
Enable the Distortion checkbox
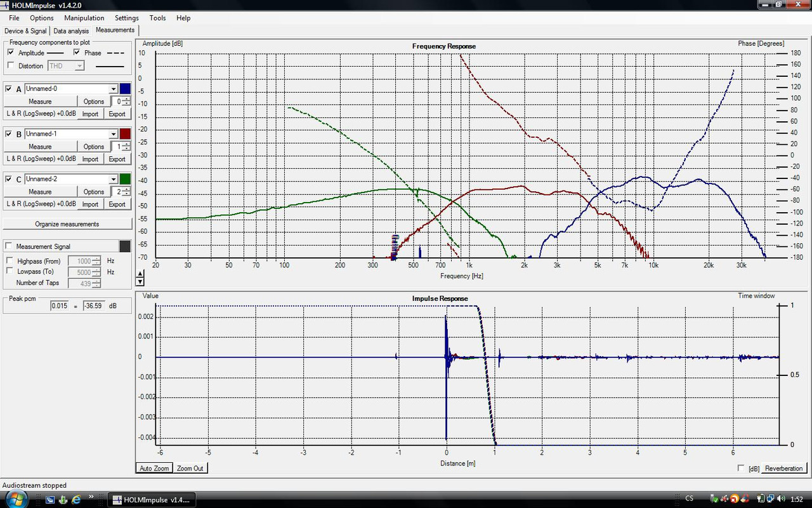pos(11,65)
